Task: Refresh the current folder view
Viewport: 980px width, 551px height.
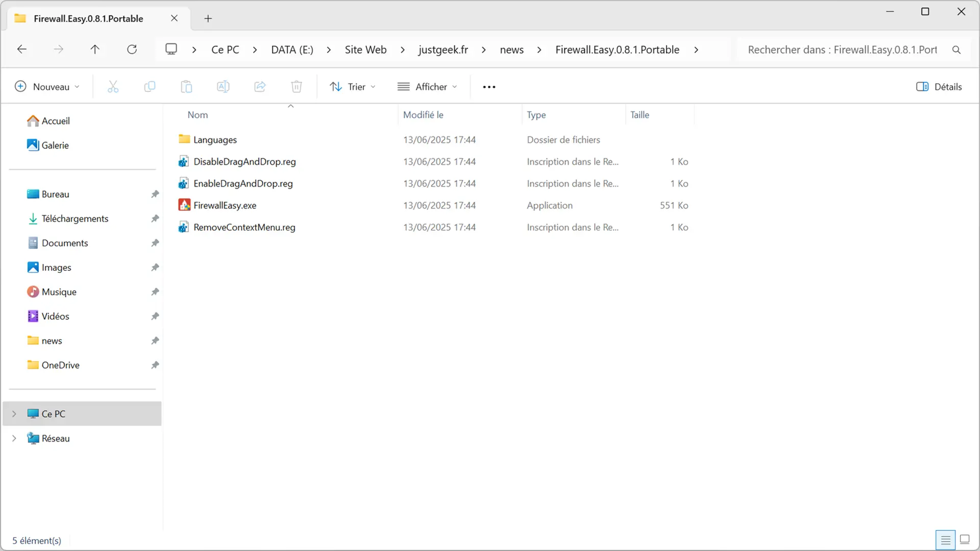Action: pyautogui.click(x=132, y=49)
